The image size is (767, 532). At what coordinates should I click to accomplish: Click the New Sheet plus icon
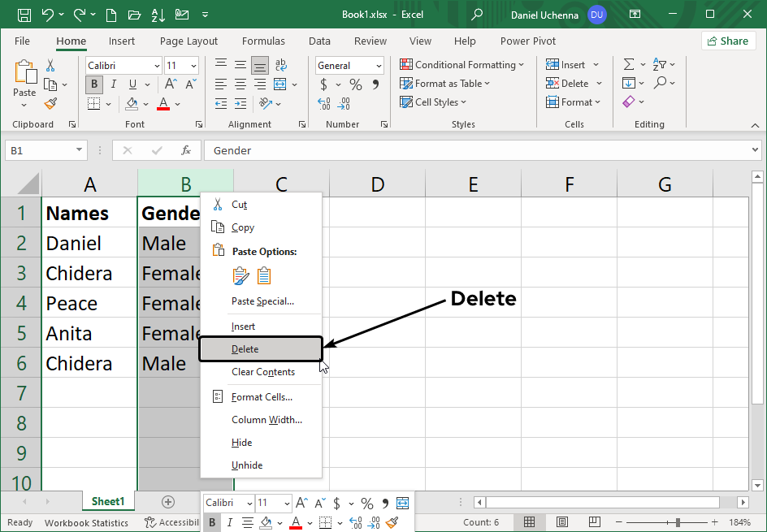[x=168, y=502]
